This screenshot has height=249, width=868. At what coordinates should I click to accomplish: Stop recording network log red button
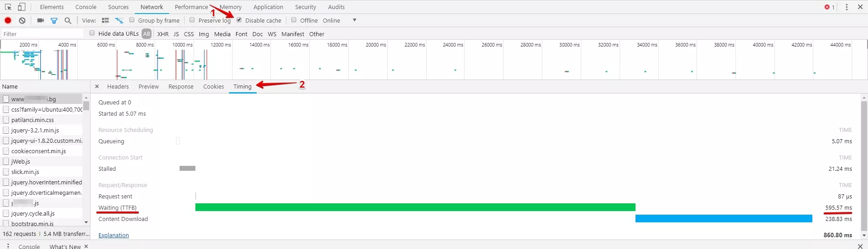tap(8, 20)
